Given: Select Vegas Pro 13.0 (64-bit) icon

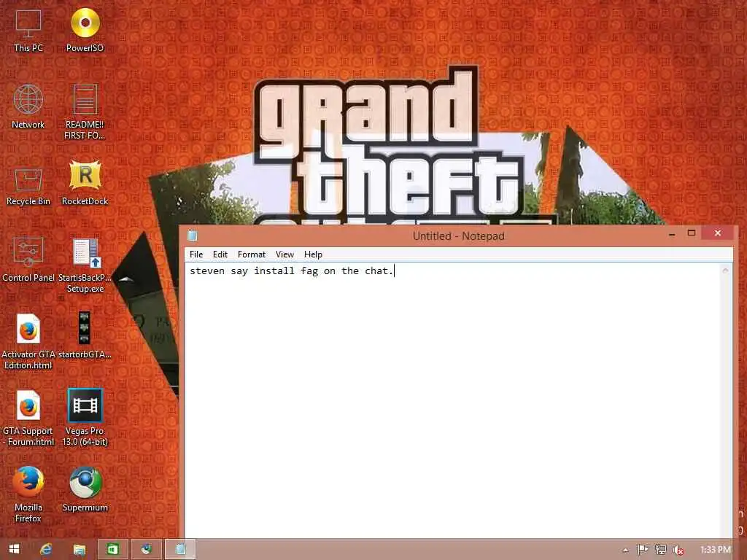Looking at the screenshot, I should (85, 418).
